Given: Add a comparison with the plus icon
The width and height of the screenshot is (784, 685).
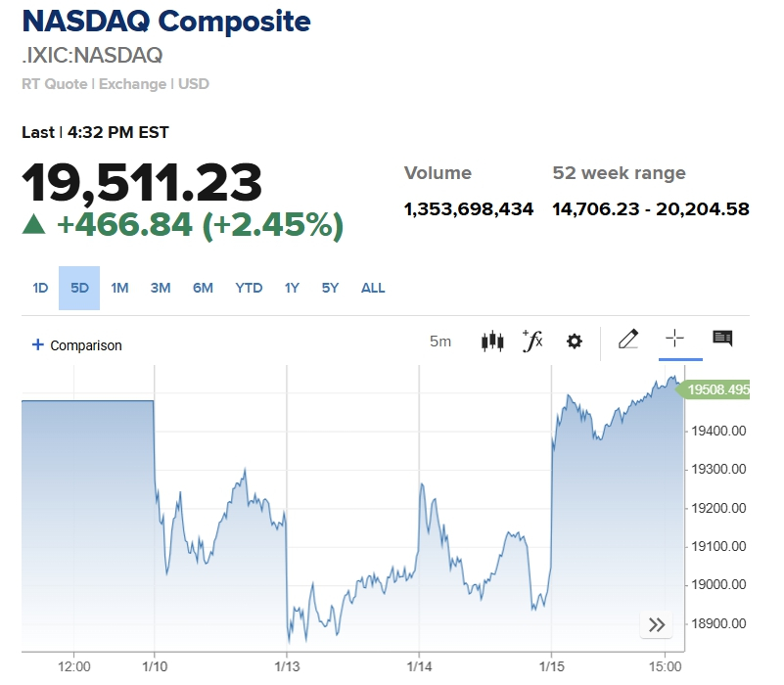Looking at the screenshot, I should pos(38,344).
